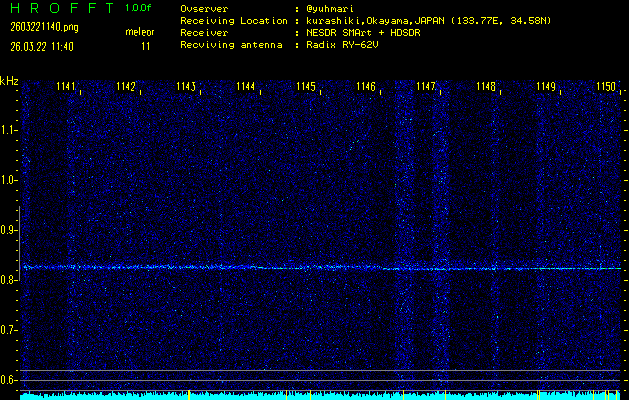
Task: Click the meteor label
Action: (x=140, y=32)
